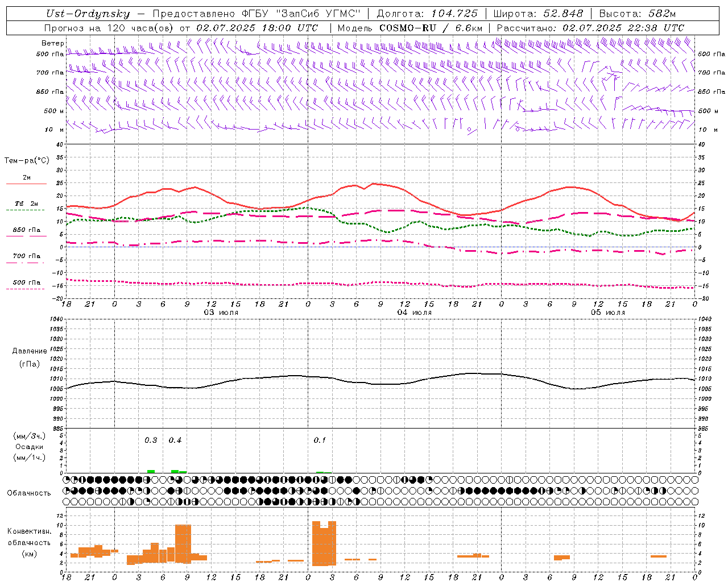Click 'Предоставлено ФГБУ "ЗапСиб УГМС"' text
The width and height of the screenshot is (728, 582).
click(257, 14)
